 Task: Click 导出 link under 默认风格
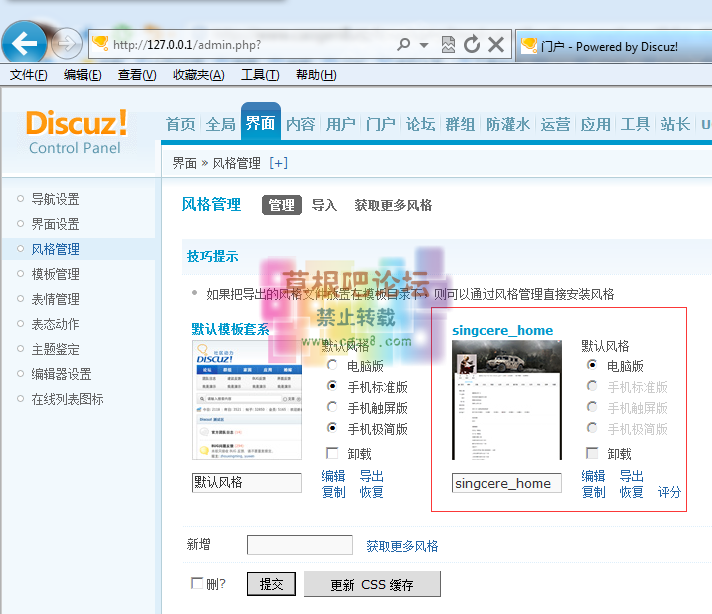click(371, 475)
